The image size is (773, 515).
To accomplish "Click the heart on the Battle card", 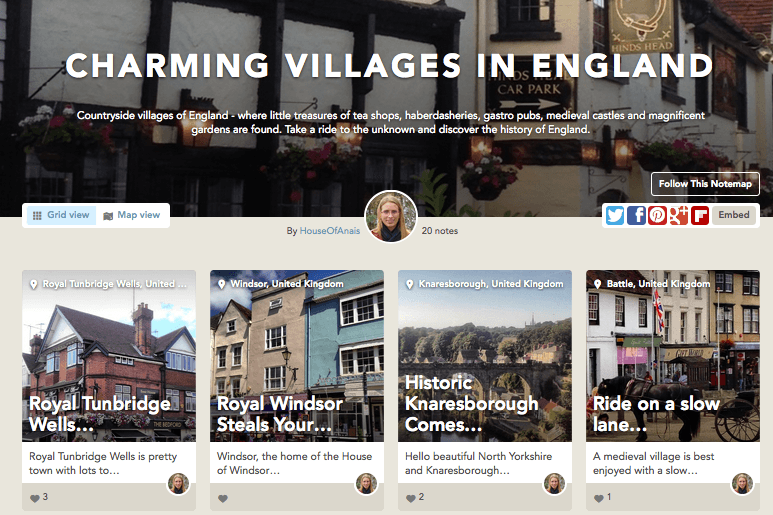I will click(x=598, y=498).
